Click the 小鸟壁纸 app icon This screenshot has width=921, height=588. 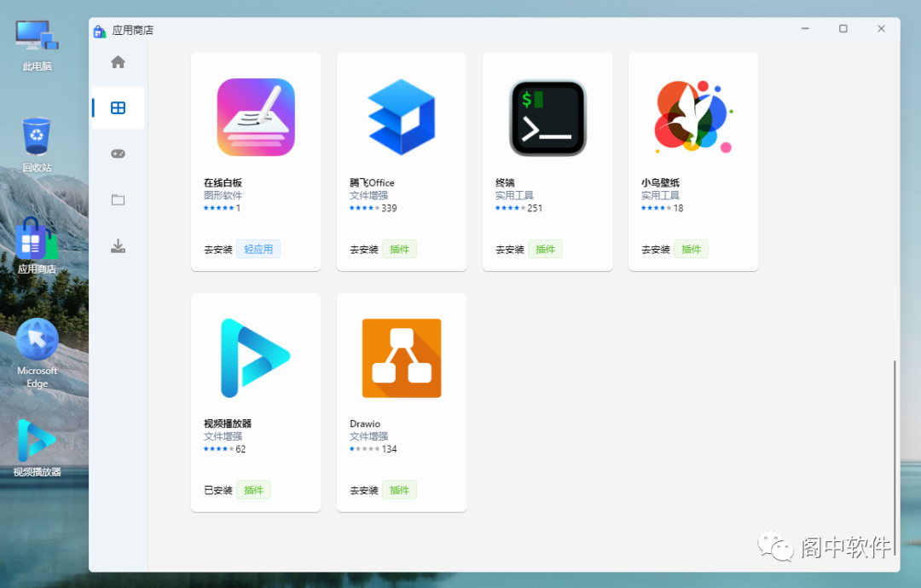pyautogui.click(x=693, y=116)
